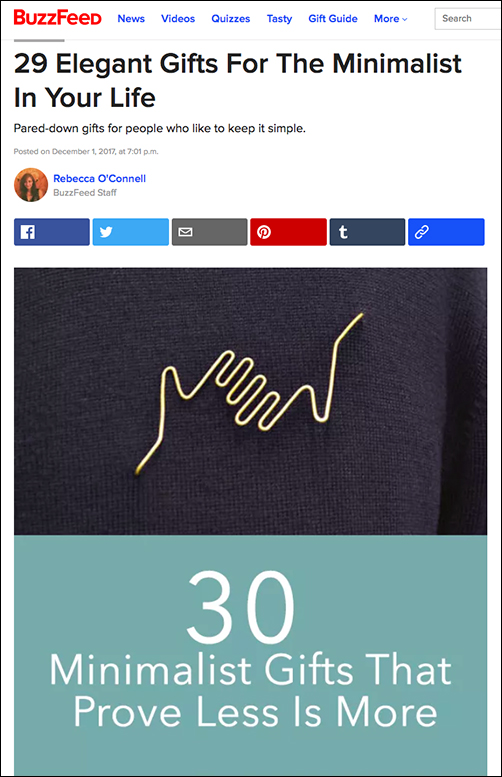The width and height of the screenshot is (502, 777).
Task: Open the Tasty section
Action: pos(279,19)
